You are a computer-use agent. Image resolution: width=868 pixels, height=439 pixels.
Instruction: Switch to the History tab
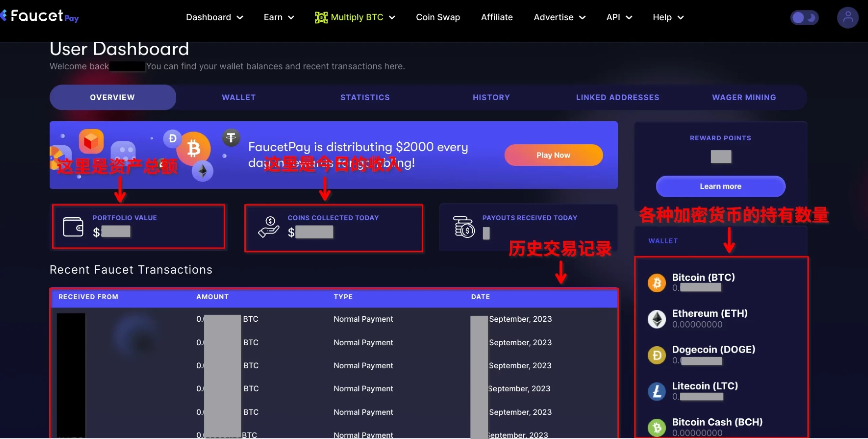click(x=491, y=97)
